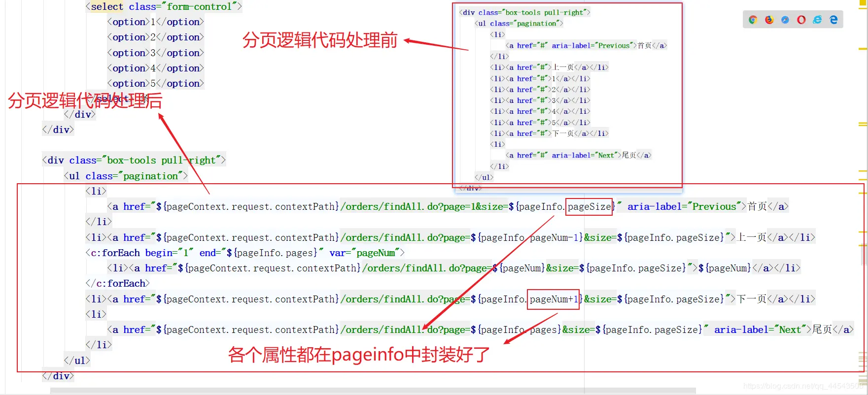Viewport: 868px width, 395px height.
Task: Click the closing /c:forEach tag
Action: click(x=117, y=283)
